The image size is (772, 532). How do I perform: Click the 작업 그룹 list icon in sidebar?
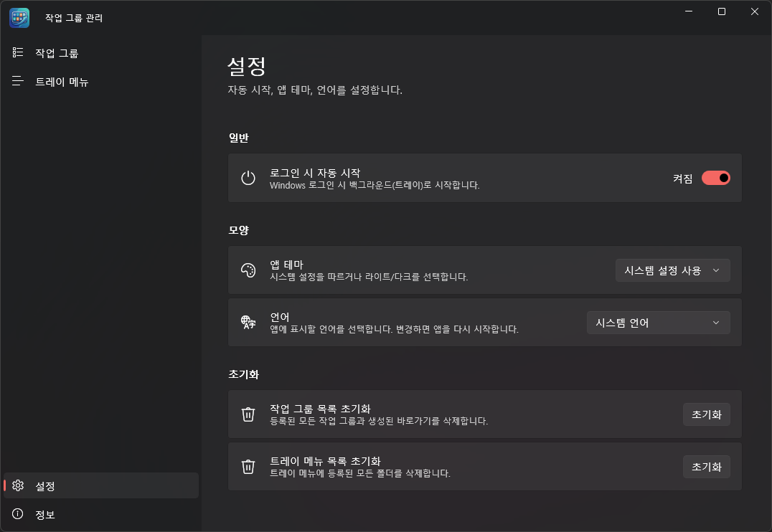pos(18,52)
